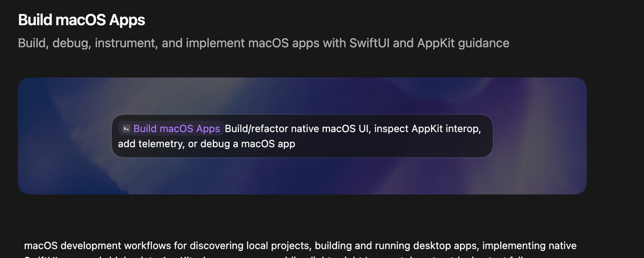This screenshot has height=258, width=644.
Task: Click the banner area above the prompt bubble
Action: (x=302, y=96)
